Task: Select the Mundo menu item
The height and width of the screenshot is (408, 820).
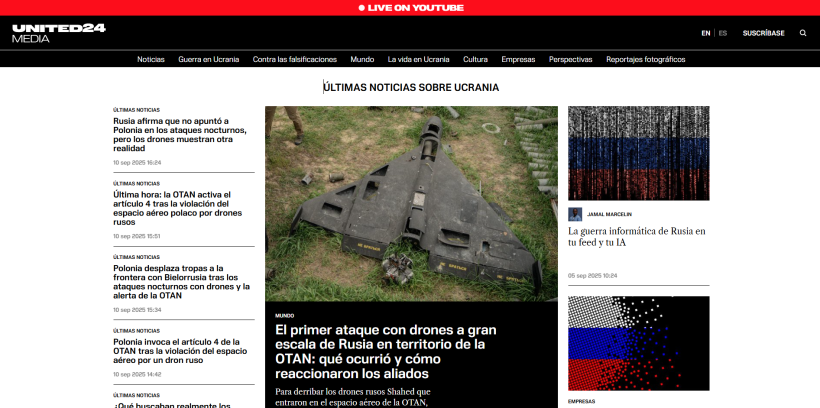Action: tap(362, 59)
